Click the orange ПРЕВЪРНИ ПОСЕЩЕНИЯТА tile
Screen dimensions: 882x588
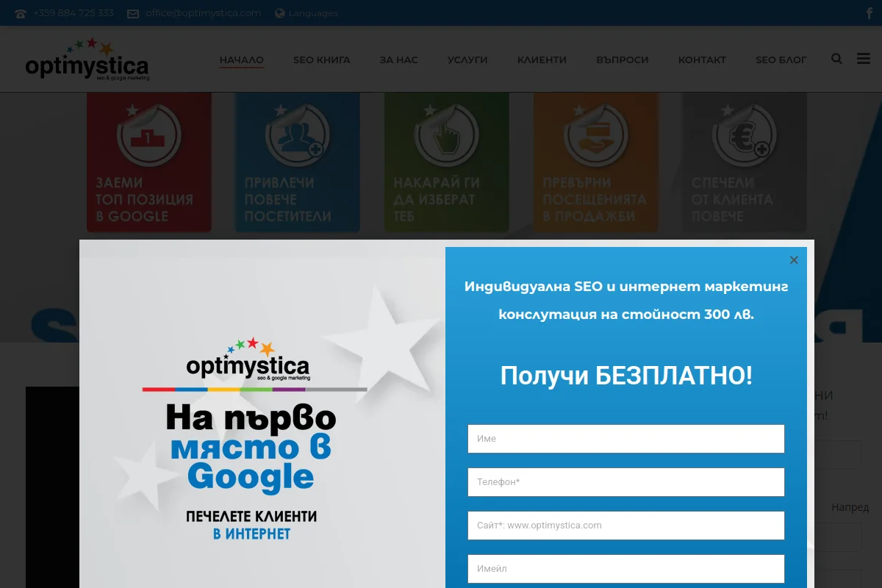[x=596, y=162]
